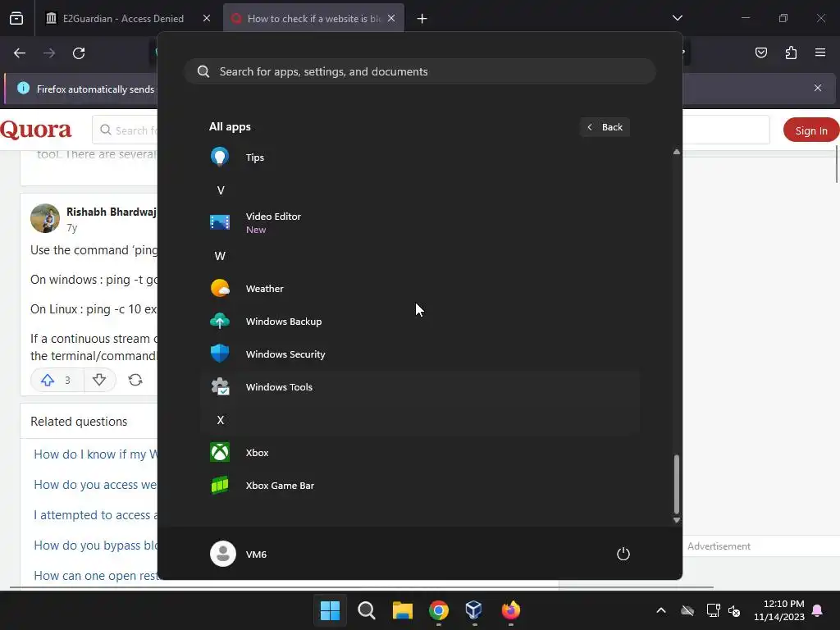This screenshot has height=630, width=840.
Task: Click the Windows Start button on taskbar
Action: click(x=330, y=610)
